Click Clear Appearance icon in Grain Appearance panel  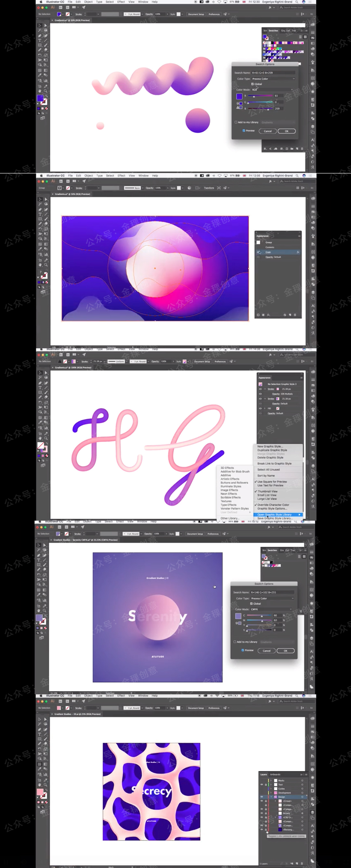[x=285, y=315]
